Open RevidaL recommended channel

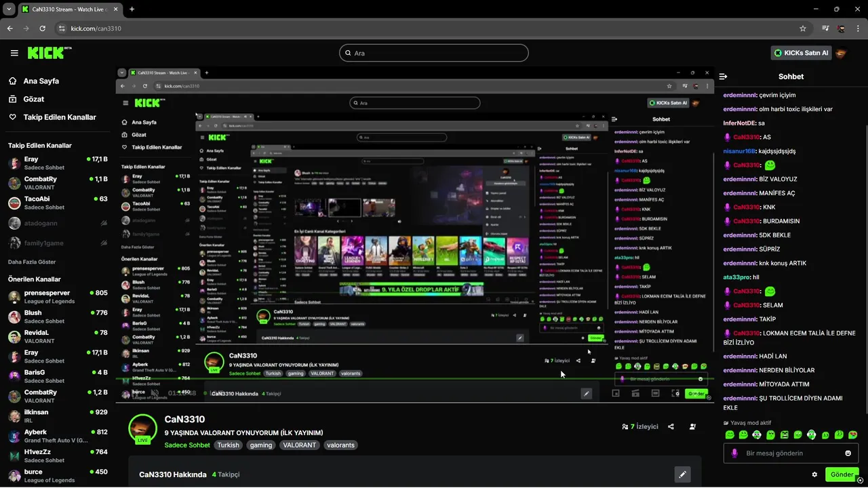tap(58, 337)
